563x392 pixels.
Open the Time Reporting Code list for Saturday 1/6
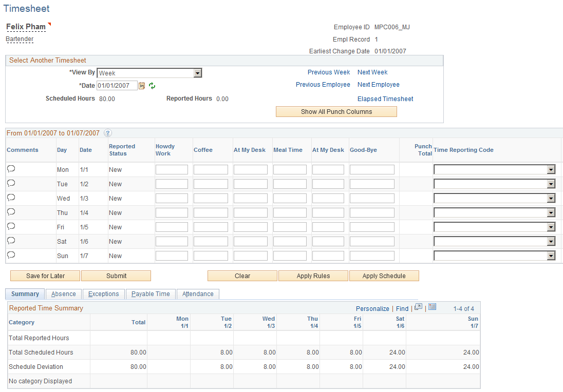coord(551,241)
